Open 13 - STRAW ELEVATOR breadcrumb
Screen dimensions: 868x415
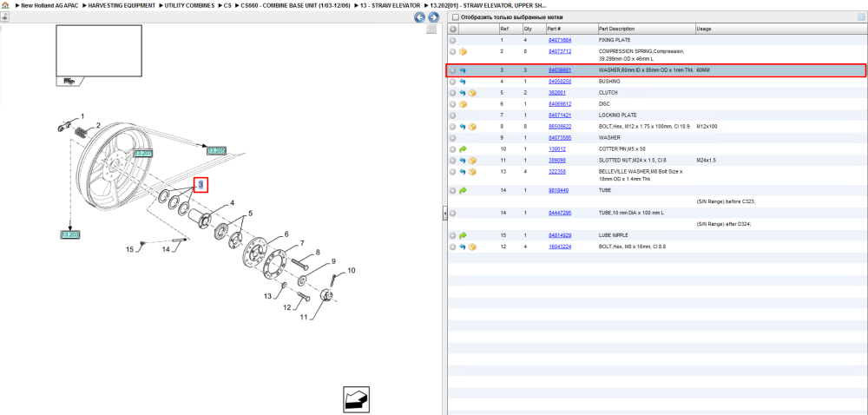coord(391,5)
